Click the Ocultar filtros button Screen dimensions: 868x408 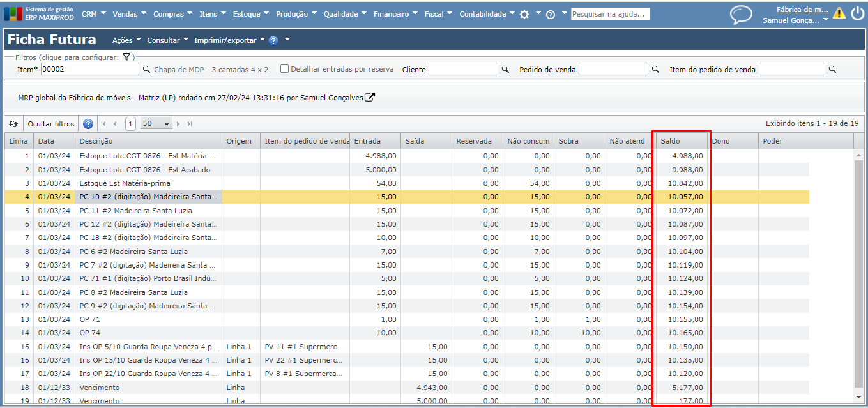[51, 124]
